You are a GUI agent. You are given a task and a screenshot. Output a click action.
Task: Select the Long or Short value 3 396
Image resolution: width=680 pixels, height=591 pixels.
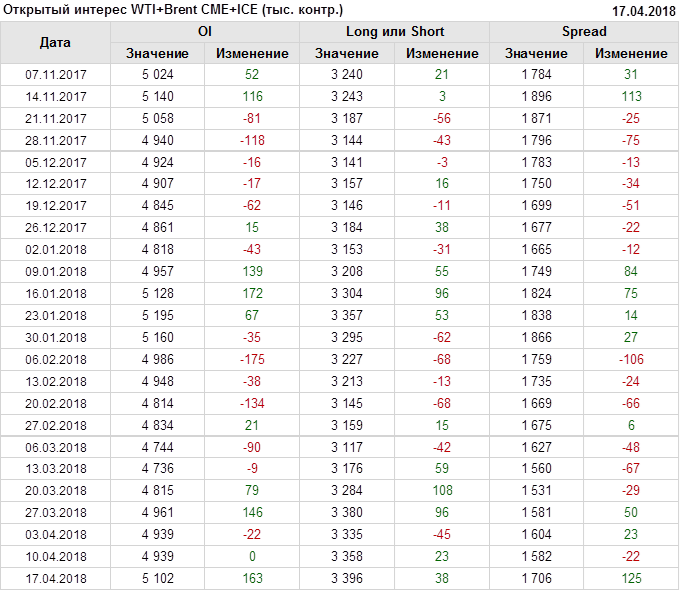(346, 578)
